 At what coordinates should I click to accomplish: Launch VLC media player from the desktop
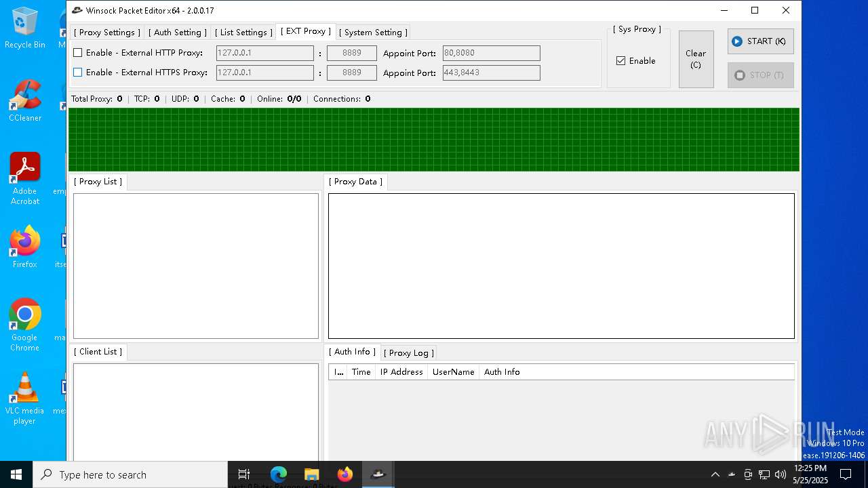(x=25, y=398)
